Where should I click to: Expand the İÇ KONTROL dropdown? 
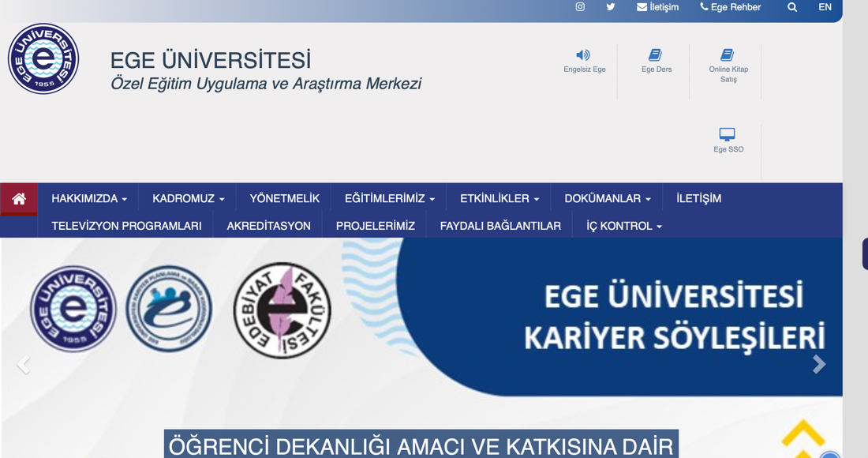pos(624,226)
